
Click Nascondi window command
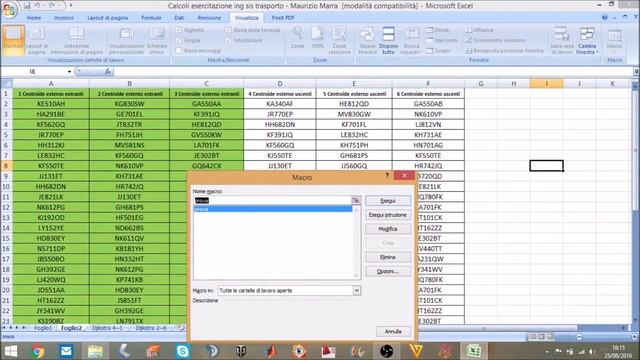point(442,40)
